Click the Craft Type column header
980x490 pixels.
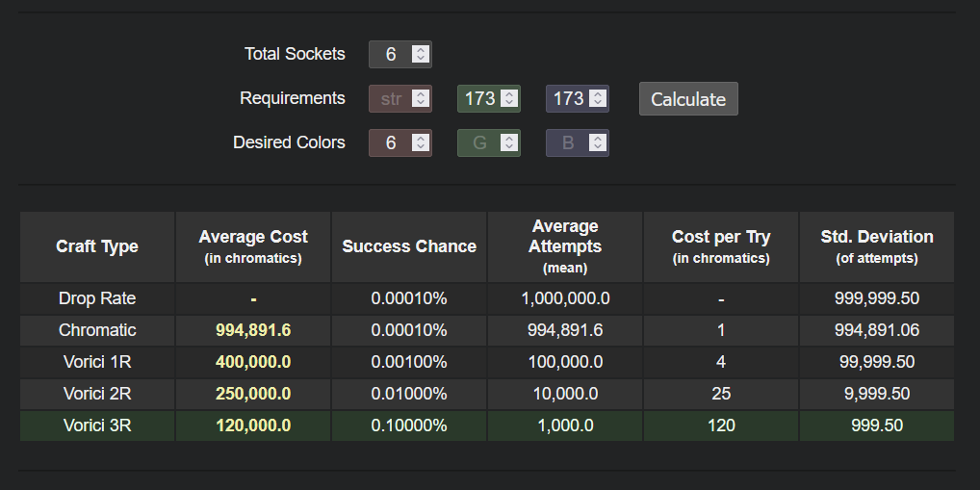[x=97, y=246]
